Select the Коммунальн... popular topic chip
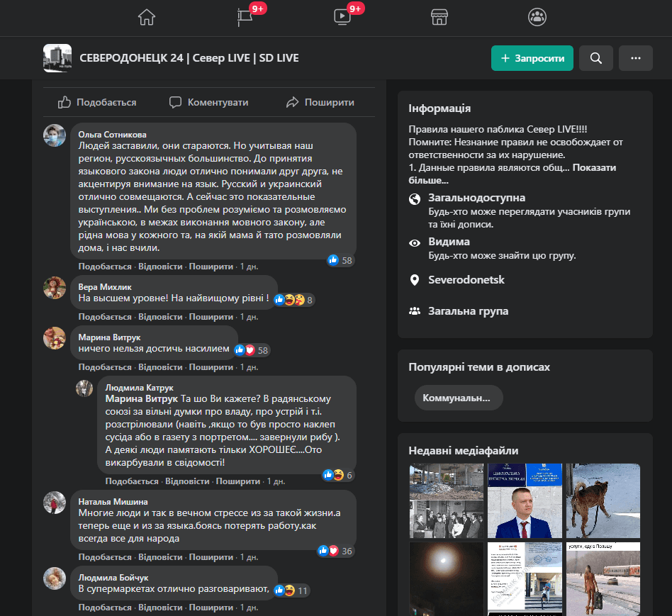Screen dimensions: 672x616 [458, 398]
